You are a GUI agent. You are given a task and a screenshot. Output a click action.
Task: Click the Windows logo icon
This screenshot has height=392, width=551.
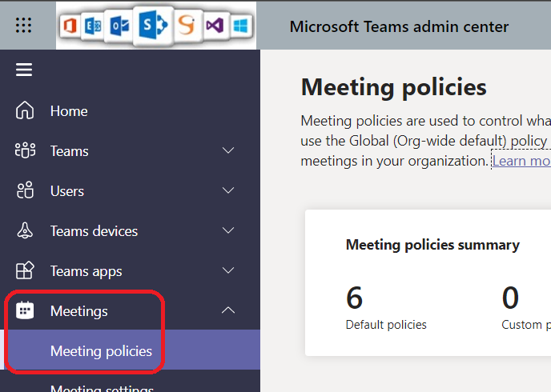[x=239, y=26]
